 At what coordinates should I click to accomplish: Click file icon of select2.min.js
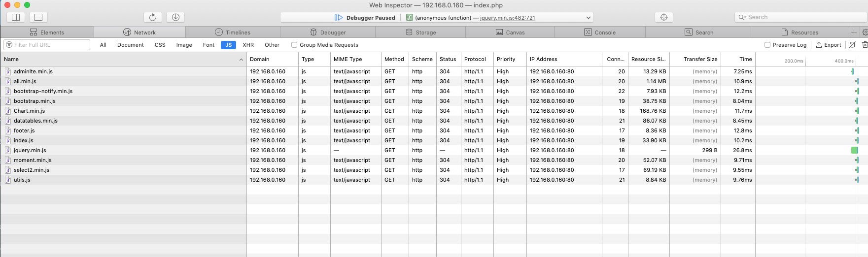tap(8, 170)
